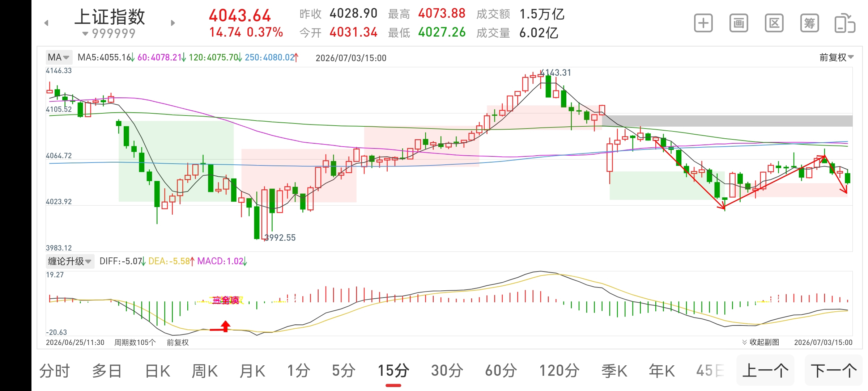Open the 画 drawing tools icon
The height and width of the screenshot is (391, 868).
click(x=739, y=24)
